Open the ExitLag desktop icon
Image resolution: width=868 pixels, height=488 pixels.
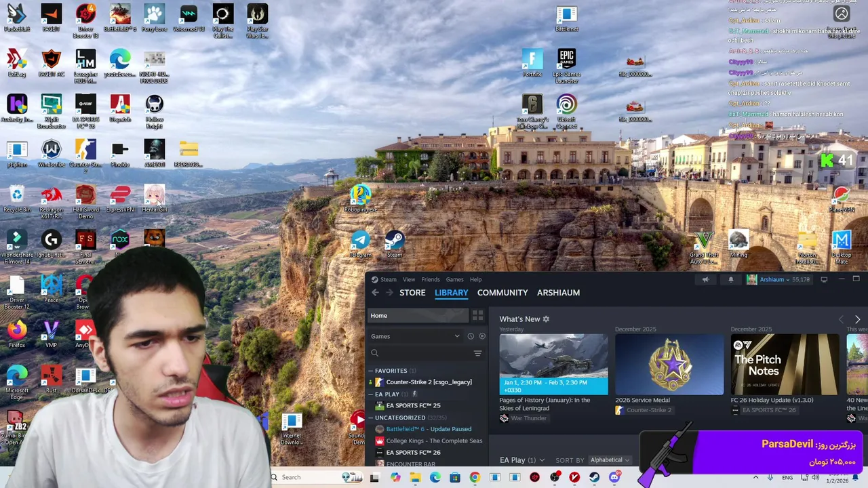pos(17,62)
